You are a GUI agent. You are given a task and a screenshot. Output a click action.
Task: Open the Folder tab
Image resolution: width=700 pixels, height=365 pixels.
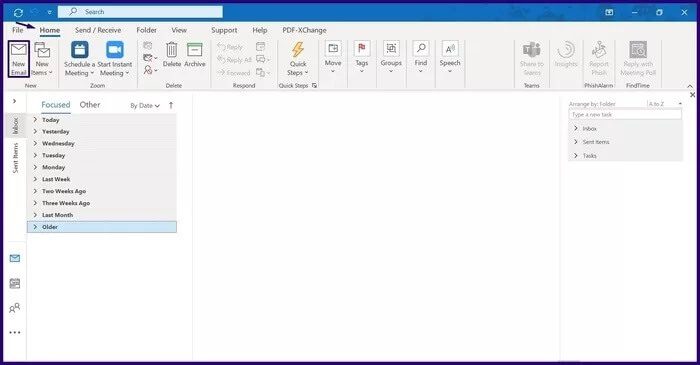point(146,30)
